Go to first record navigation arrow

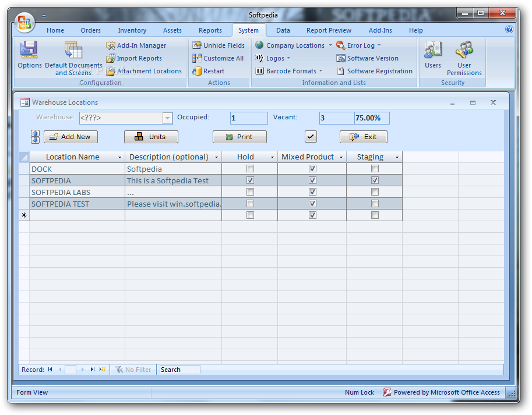(50, 370)
